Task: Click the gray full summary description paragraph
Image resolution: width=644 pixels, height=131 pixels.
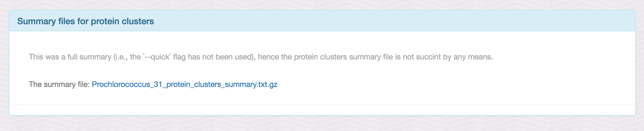Action: pos(261,57)
